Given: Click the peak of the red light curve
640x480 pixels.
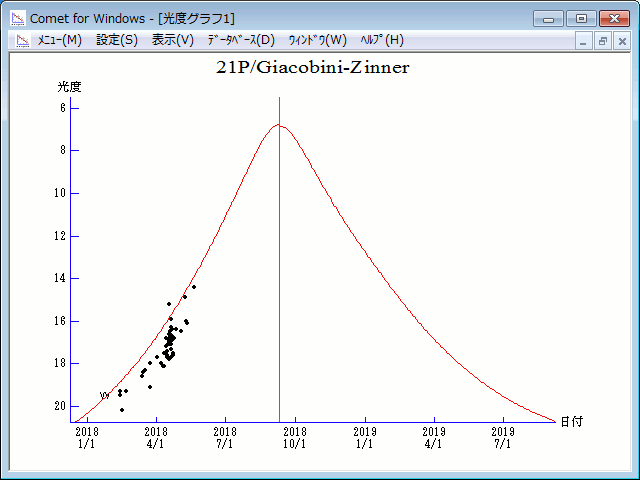Looking at the screenshot, I should [279, 126].
